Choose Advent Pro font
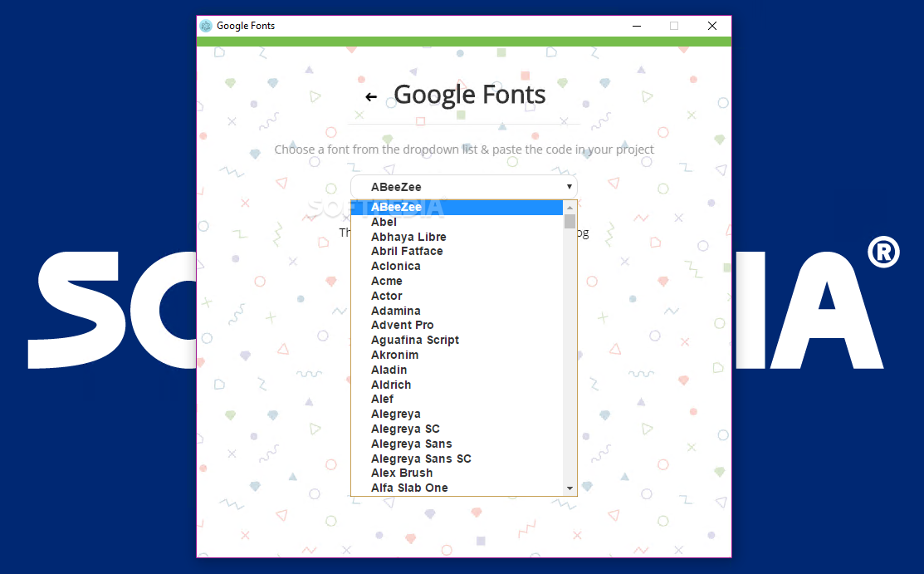 click(457, 326)
